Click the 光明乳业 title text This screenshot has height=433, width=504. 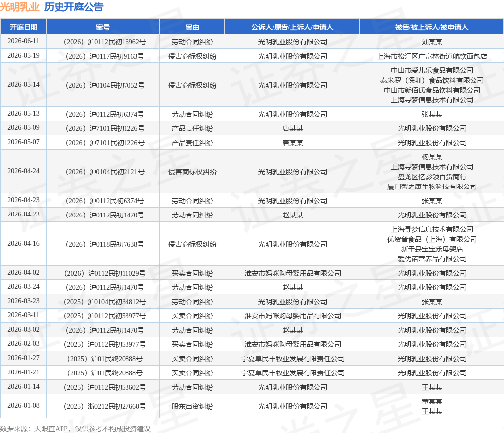tap(20, 7)
